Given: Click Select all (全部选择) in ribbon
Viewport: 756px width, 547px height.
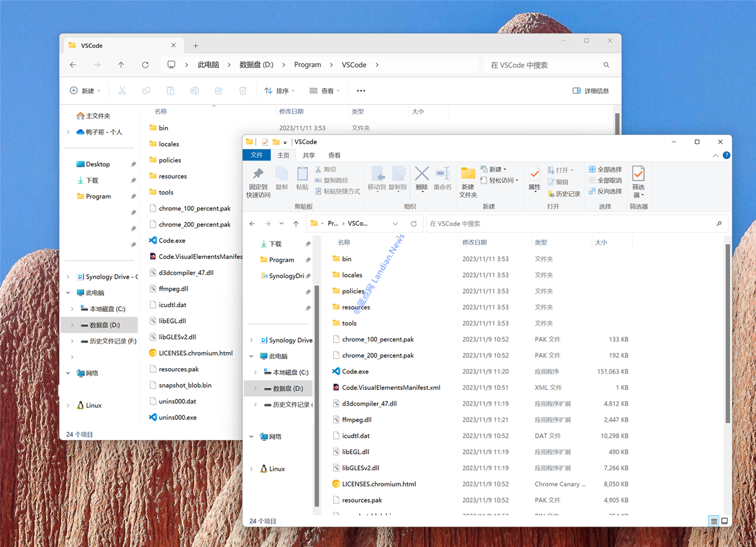Looking at the screenshot, I should click(x=605, y=170).
